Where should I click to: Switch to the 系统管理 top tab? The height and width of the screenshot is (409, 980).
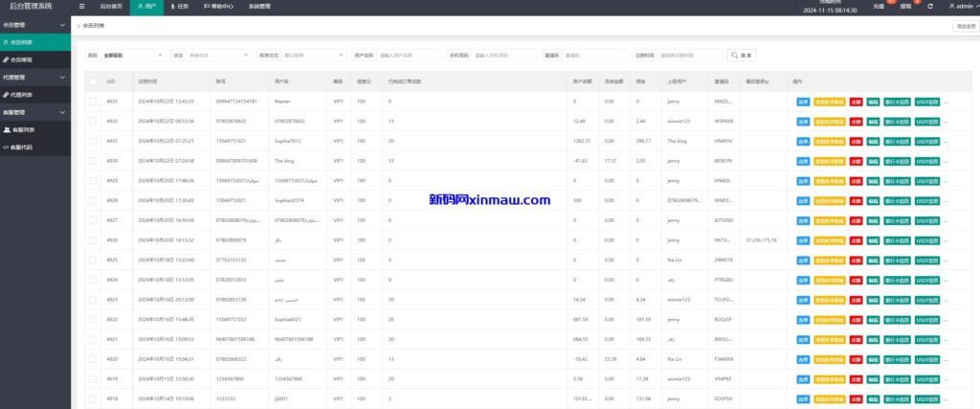259,6
